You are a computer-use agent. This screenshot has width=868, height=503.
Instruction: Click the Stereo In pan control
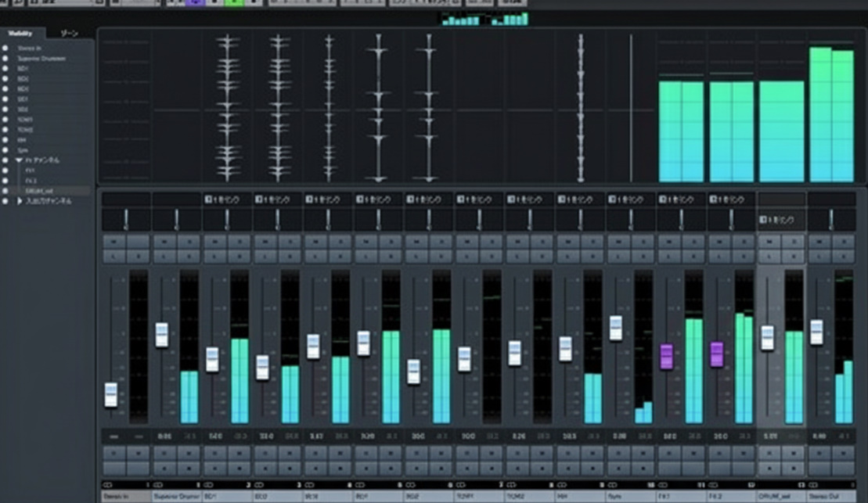126,219
